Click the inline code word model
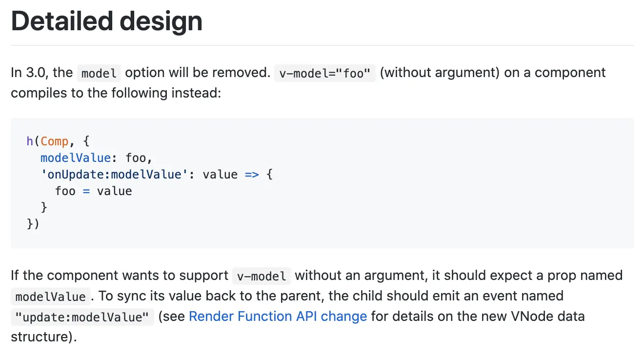 99,73
